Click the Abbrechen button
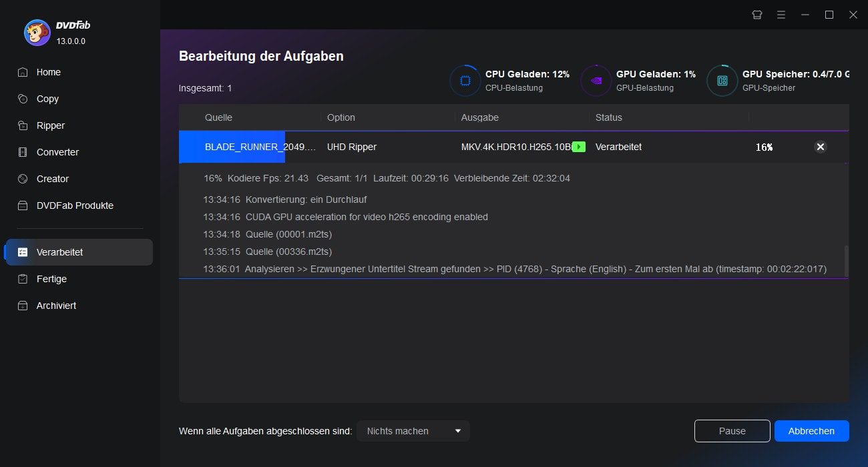Viewport: 868px width, 467px height. click(x=811, y=431)
